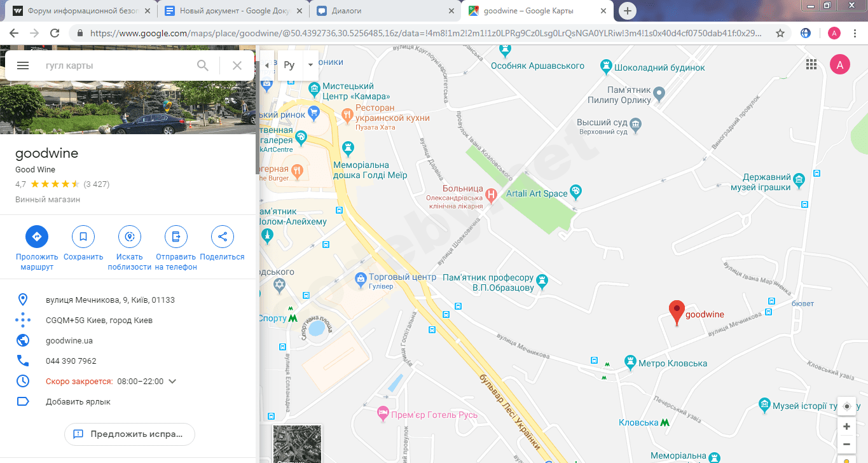The image size is (868, 463).
Task: Open the Chrome profile avatar in the toolbar
Action: tap(834, 33)
